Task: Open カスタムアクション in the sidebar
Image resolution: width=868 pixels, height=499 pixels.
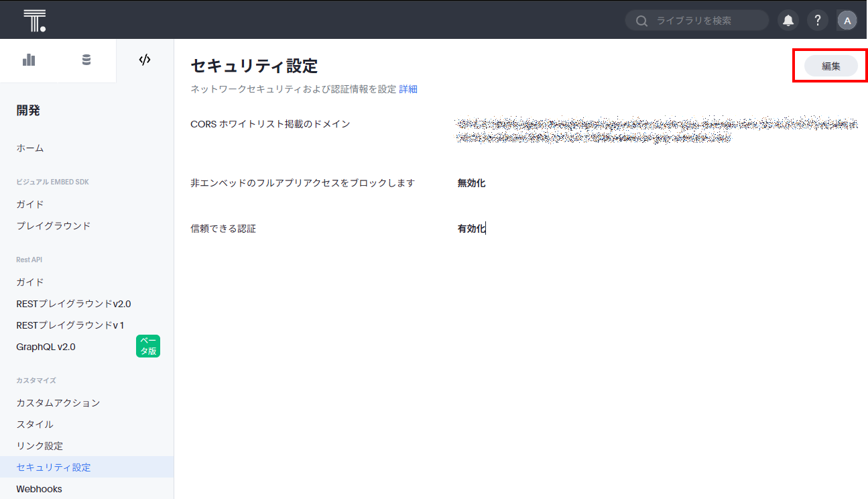Action: (58, 403)
